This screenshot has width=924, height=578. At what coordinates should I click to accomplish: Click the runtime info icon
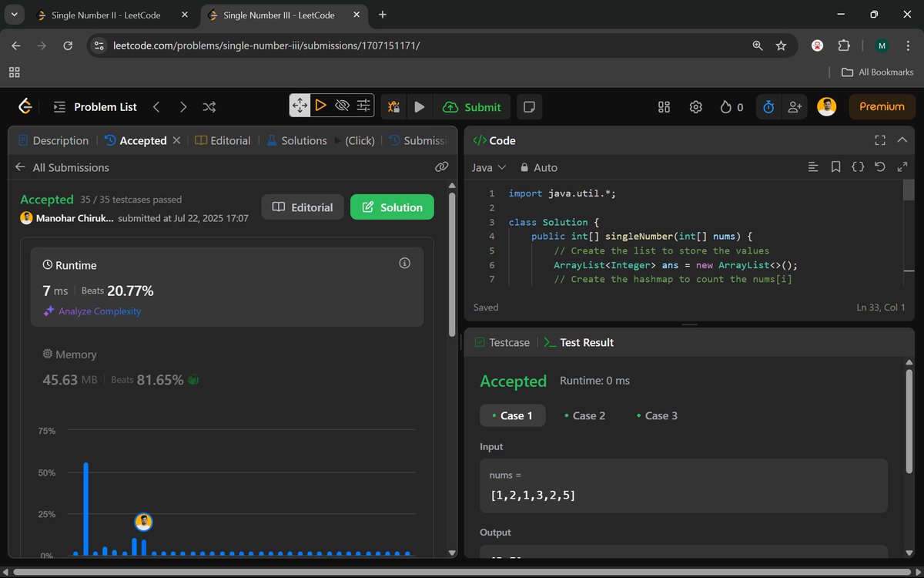(404, 264)
